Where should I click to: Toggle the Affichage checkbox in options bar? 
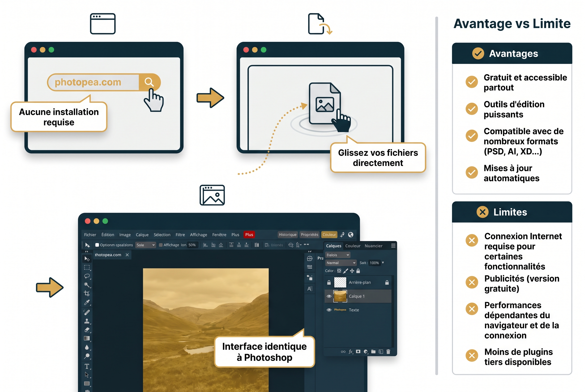coord(161,245)
